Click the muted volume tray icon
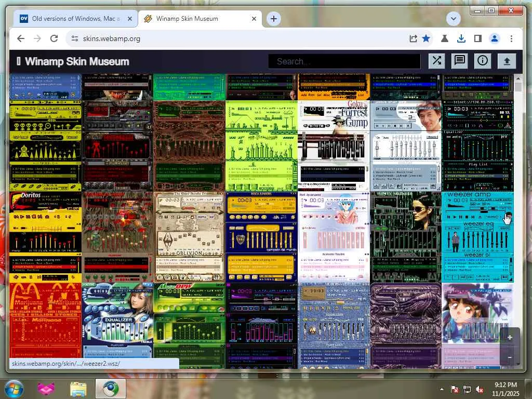The height and width of the screenshot is (399, 532). pos(480,390)
